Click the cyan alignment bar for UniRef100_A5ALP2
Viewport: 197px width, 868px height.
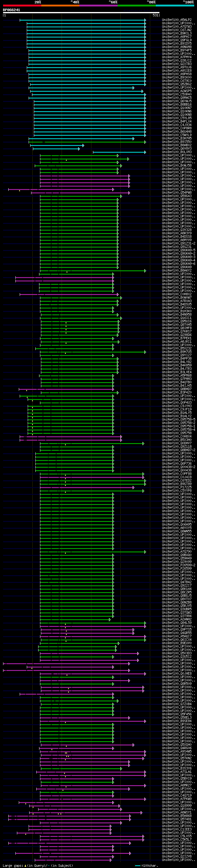[x=83, y=20]
